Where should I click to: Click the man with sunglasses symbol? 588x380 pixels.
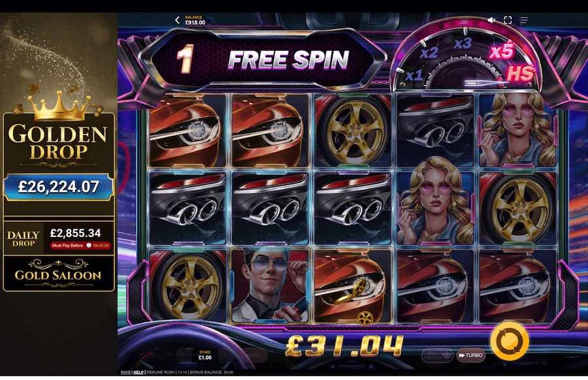270,285
